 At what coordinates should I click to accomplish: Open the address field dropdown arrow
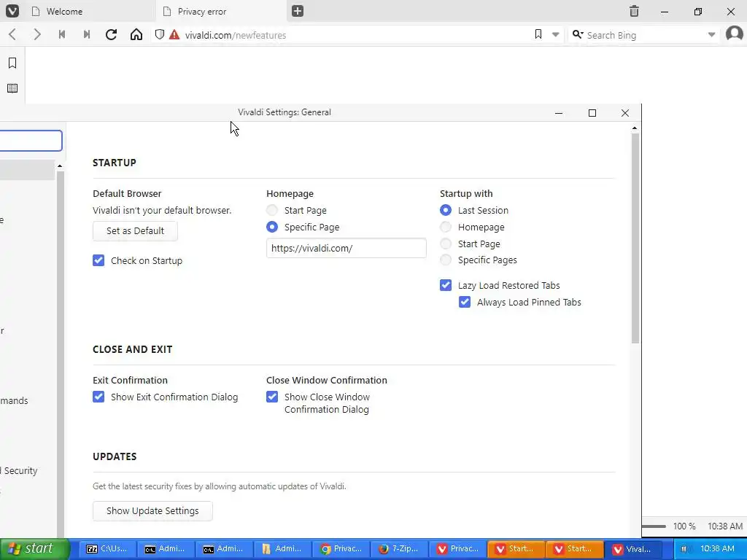555,35
